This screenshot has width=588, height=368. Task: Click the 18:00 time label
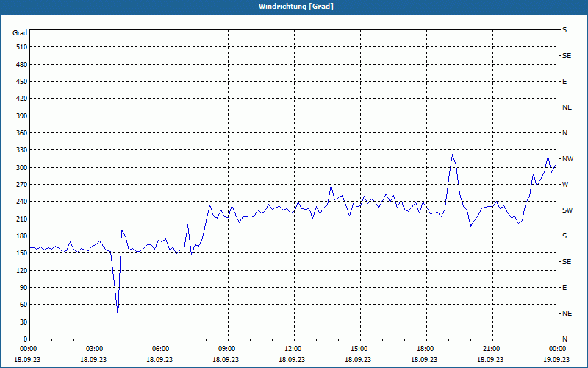point(426,349)
